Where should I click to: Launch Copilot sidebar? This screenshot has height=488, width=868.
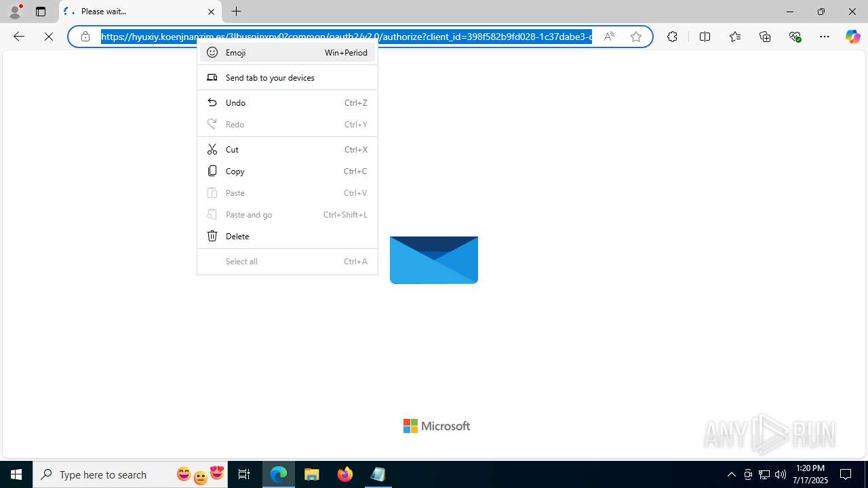point(853,37)
